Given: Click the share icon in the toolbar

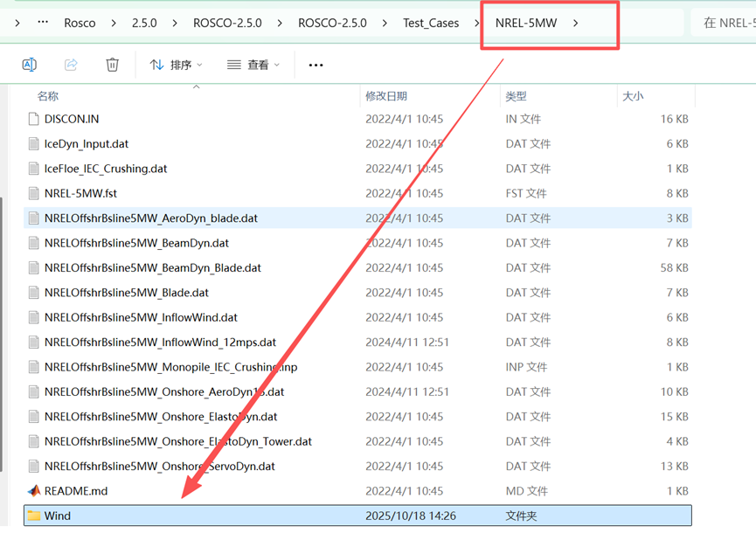Looking at the screenshot, I should pyautogui.click(x=71, y=65).
